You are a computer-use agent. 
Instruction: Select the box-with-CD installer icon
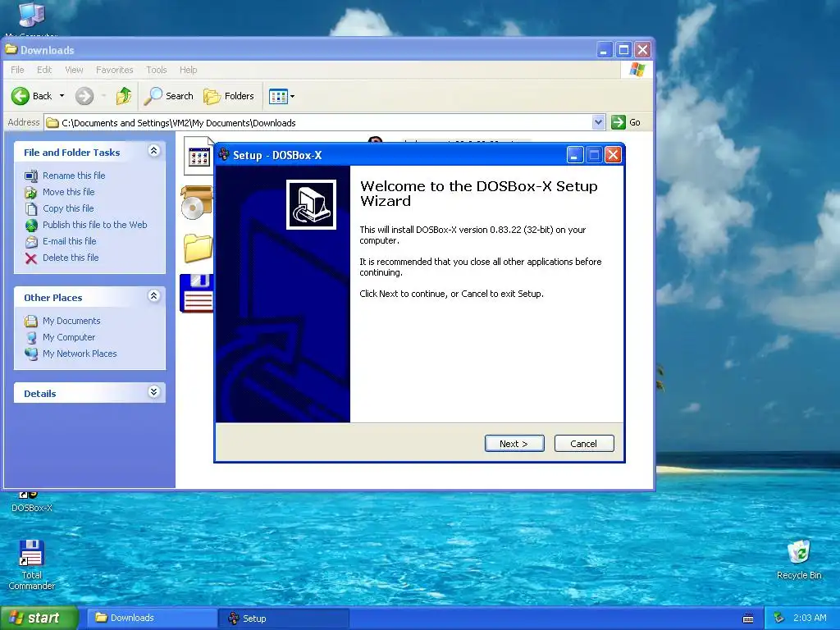click(x=197, y=203)
